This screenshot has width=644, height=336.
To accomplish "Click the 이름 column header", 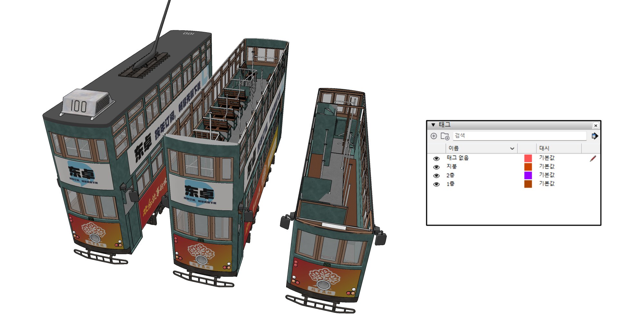I will [453, 148].
